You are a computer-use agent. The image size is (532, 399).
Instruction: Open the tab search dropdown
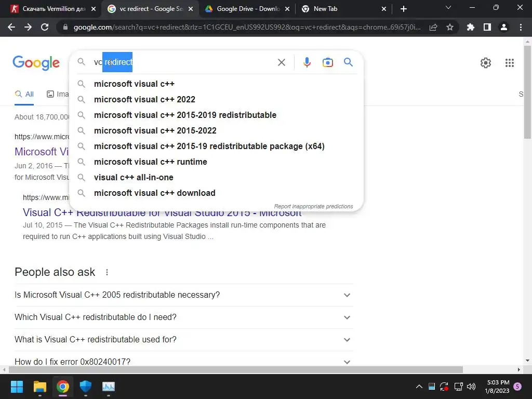point(448,7)
